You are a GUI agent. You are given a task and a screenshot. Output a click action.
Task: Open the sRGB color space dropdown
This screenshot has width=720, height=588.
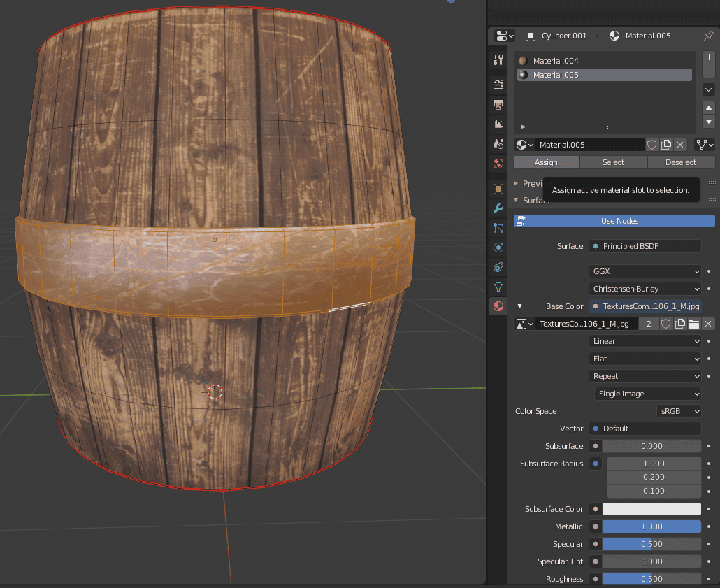click(x=678, y=411)
